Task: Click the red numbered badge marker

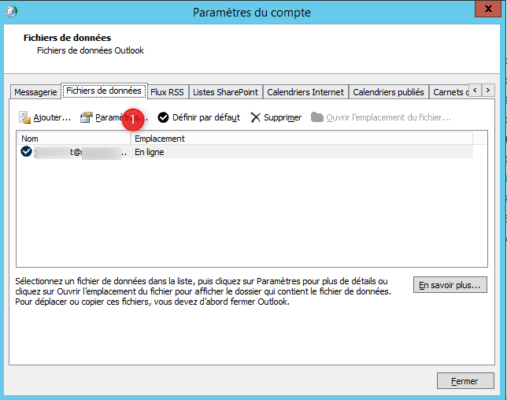Action: coord(133,119)
